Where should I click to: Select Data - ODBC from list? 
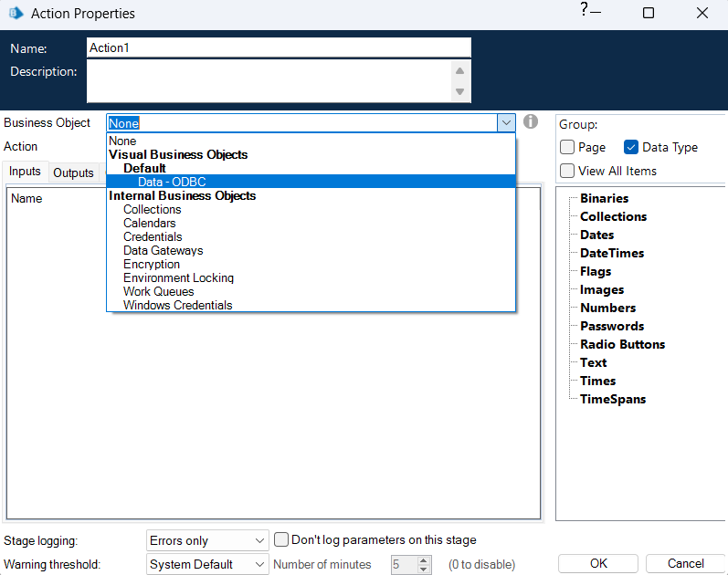click(x=172, y=182)
